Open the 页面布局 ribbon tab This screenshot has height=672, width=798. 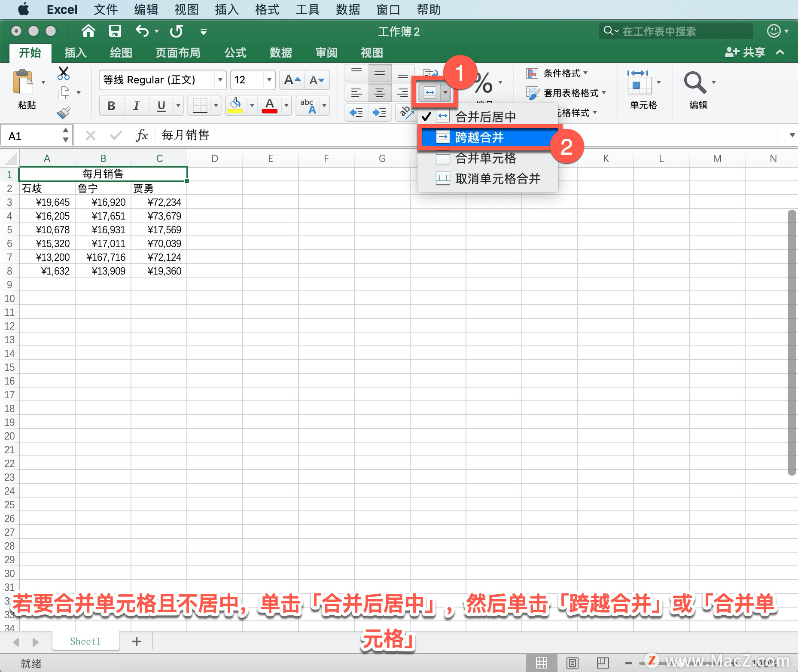tap(178, 53)
